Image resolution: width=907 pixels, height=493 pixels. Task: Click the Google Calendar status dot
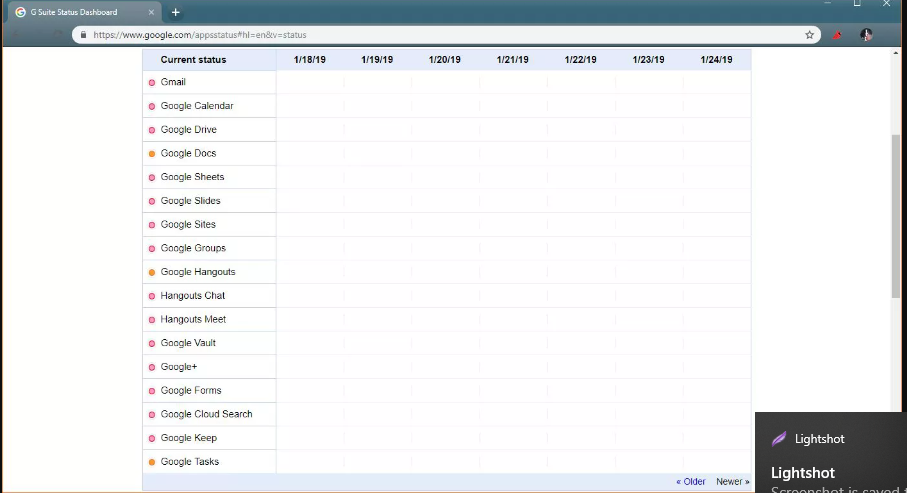[152, 106]
